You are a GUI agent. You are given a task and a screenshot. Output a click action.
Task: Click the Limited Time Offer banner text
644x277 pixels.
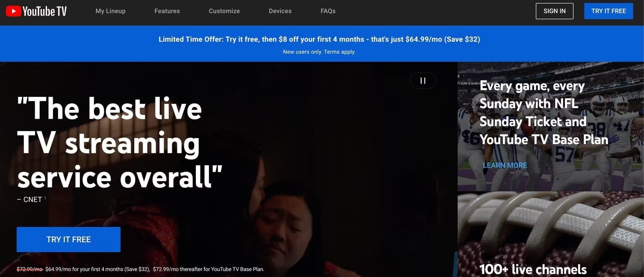coord(319,39)
